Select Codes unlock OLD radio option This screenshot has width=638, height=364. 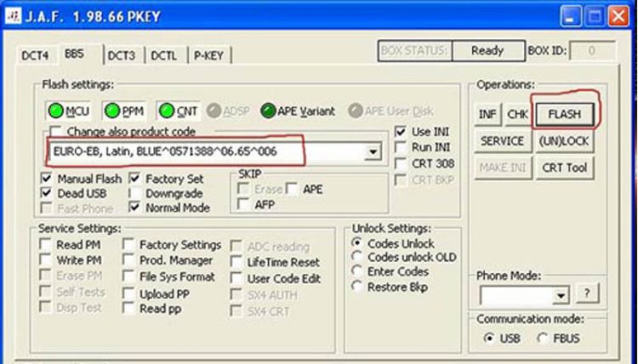(x=357, y=257)
